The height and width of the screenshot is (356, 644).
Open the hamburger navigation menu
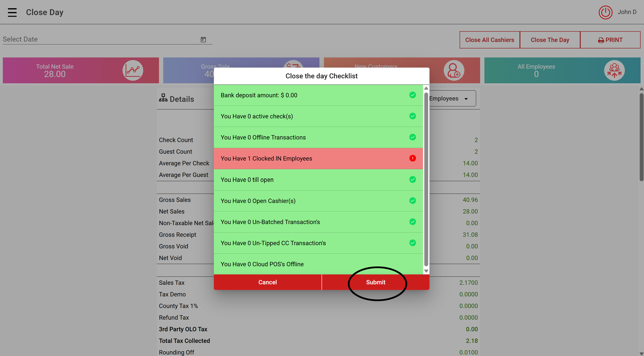tap(12, 12)
